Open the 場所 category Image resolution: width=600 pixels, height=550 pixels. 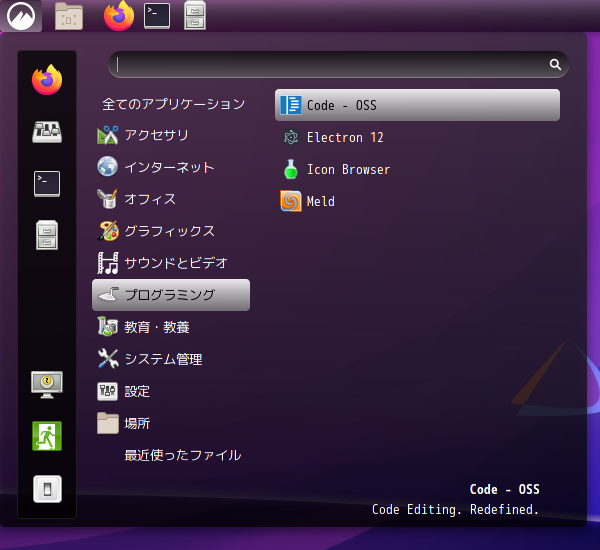pos(171,423)
